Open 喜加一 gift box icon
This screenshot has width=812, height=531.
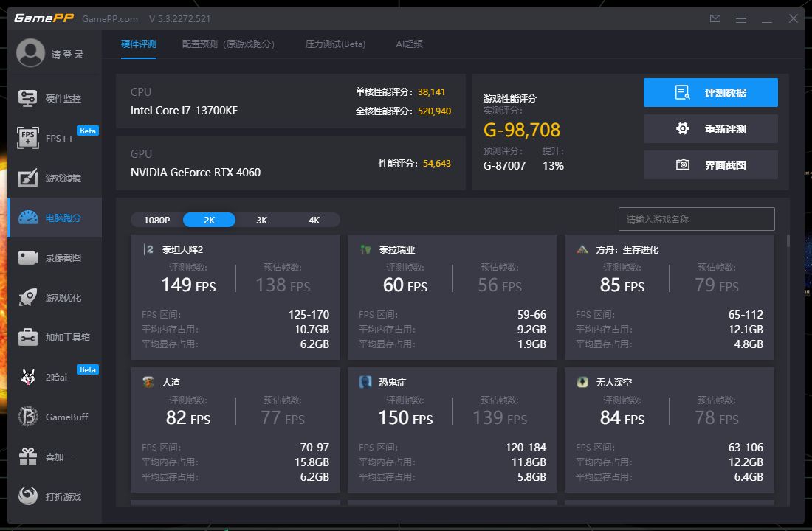pyautogui.click(x=28, y=457)
